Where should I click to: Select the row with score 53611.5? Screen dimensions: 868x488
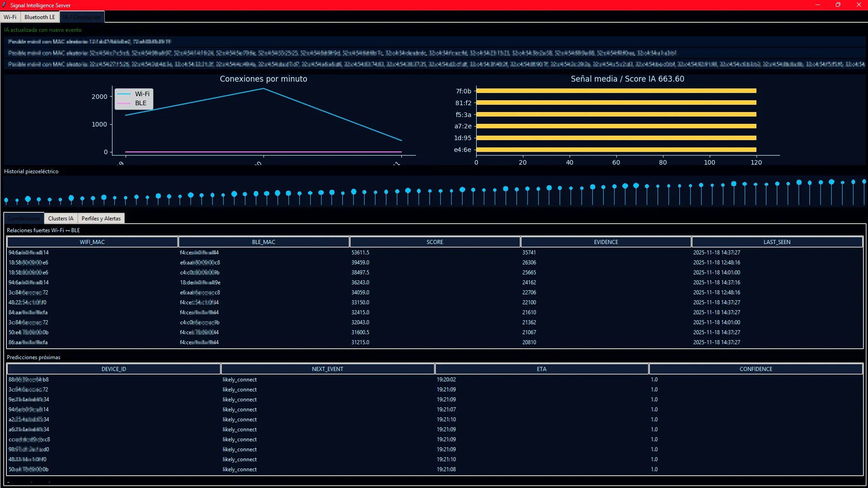point(360,253)
